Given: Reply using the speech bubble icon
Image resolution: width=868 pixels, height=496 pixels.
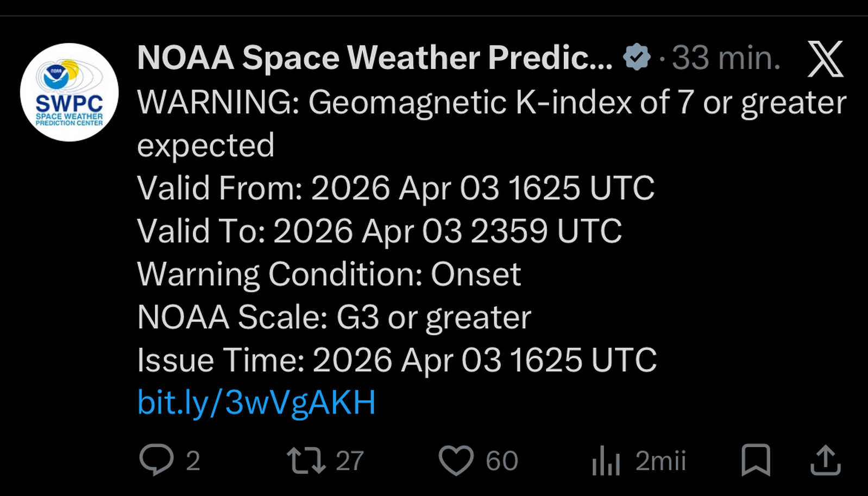Looking at the screenshot, I should click(x=156, y=460).
